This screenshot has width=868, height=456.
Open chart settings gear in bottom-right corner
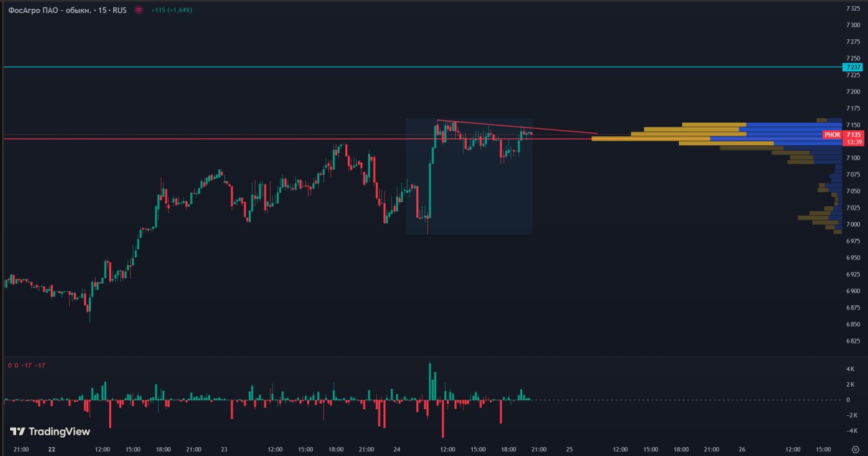coord(854,449)
